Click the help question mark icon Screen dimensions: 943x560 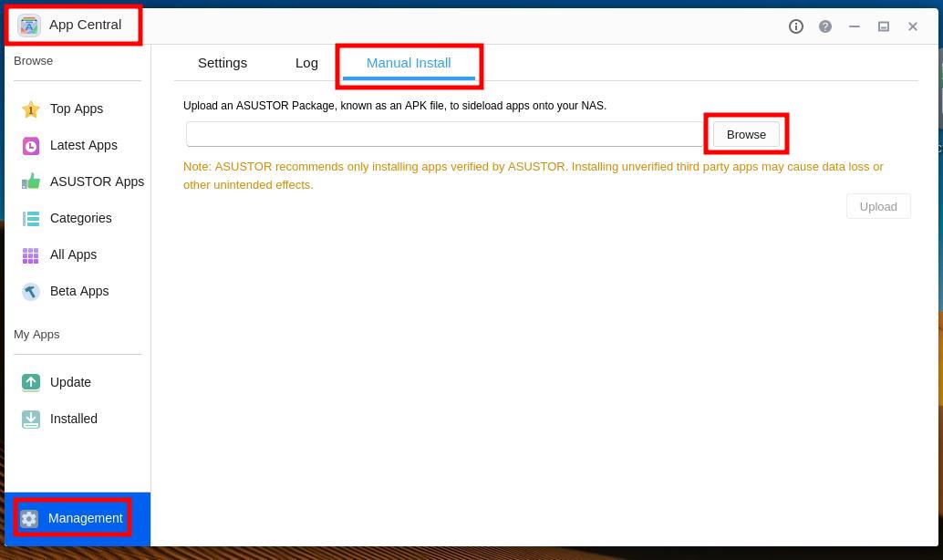(x=824, y=26)
